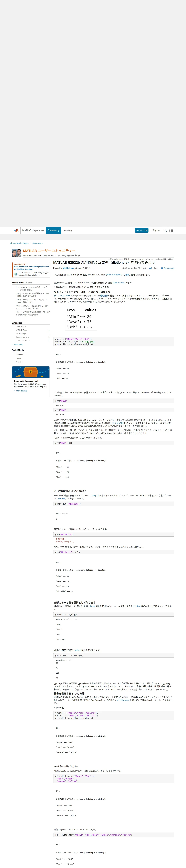Open the Twitter social media link
This screenshot has width=186, height=868.
click(18, 358)
